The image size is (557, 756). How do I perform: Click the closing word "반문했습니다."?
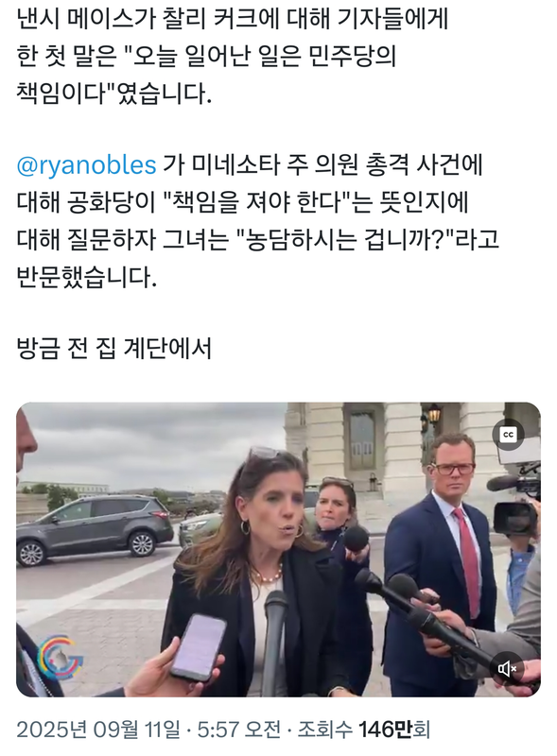(87, 277)
